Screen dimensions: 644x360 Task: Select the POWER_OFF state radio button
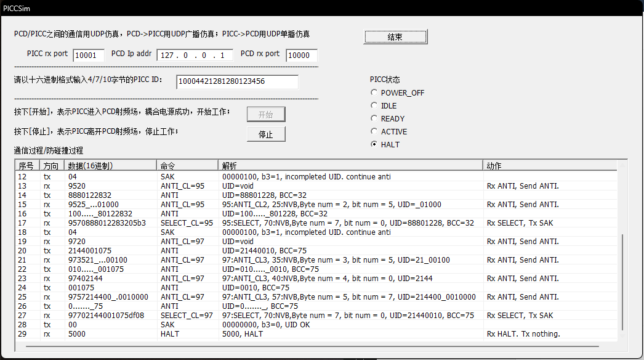(374, 92)
